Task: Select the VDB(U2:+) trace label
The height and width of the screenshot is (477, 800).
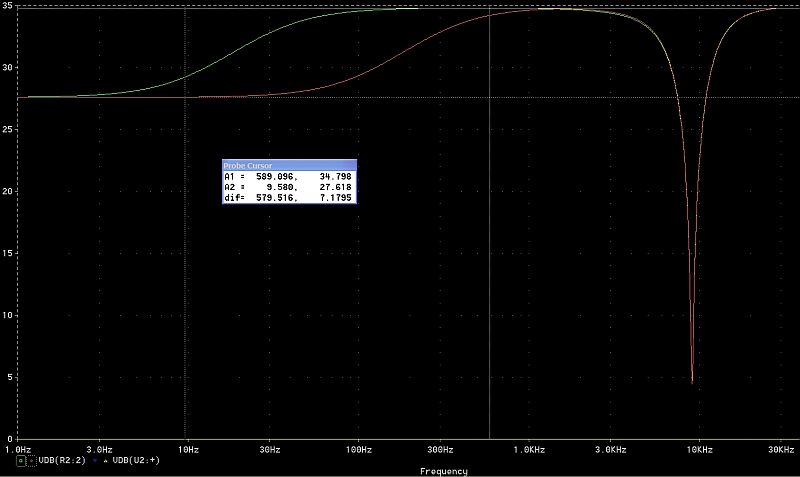Action: [x=136, y=460]
